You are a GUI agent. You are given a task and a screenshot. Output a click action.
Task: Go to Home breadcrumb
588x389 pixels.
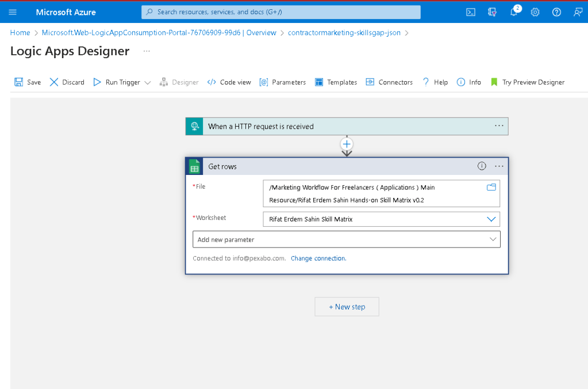point(20,33)
